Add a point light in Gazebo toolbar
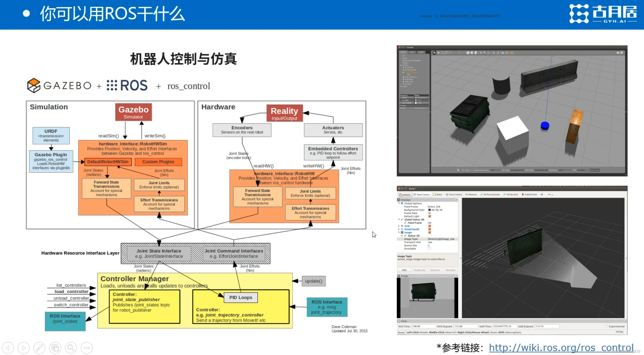 point(481,53)
